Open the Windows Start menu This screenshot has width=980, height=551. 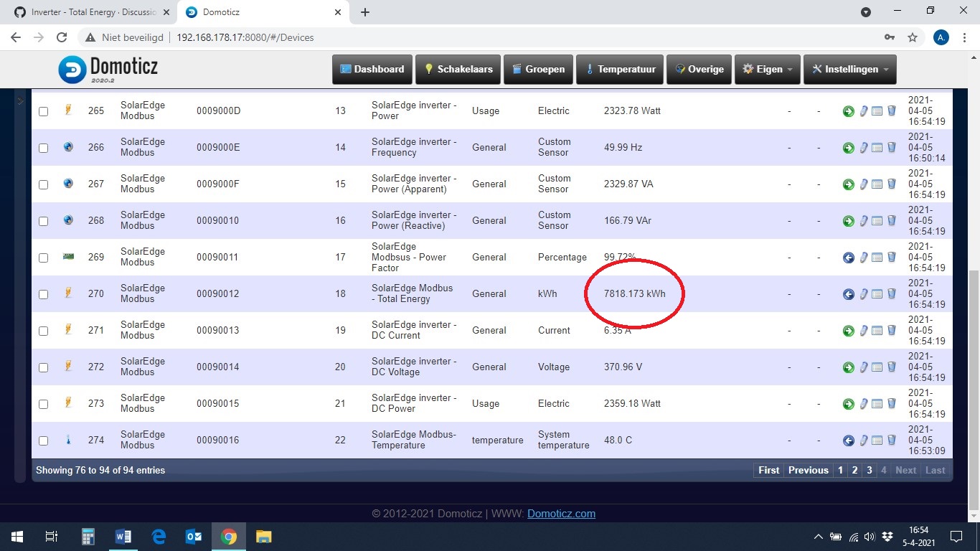click(x=17, y=537)
